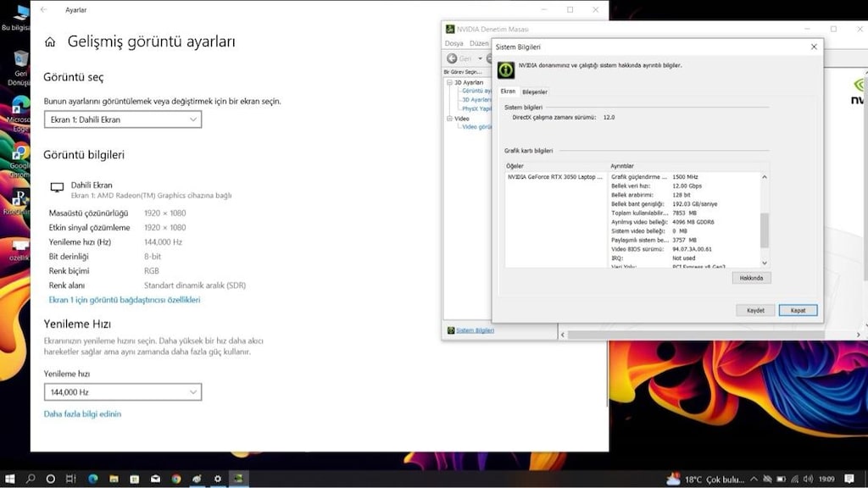Open the Windows Start menu
Screen dimensions: 868x488
9,479
